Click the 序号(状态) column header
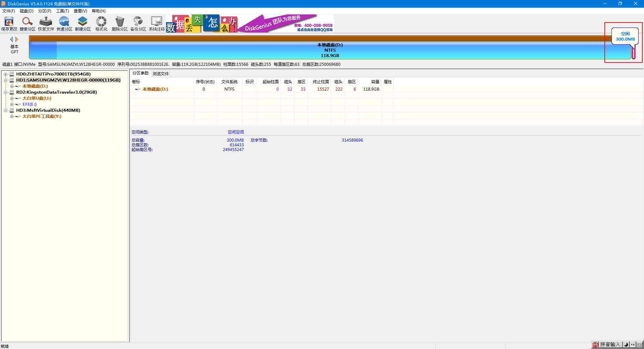 click(x=205, y=82)
